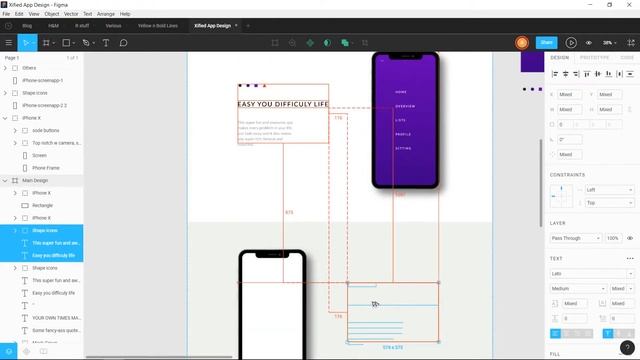Toggle independent corner radius checkbox
The width and height of the screenshot is (640, 360).
[x=552, y=124]
